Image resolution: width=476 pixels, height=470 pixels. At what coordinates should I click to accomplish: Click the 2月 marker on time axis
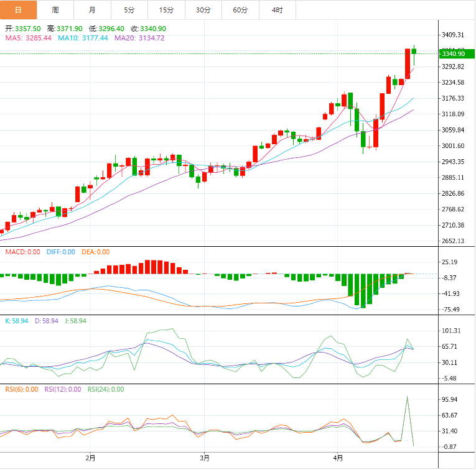(x=91, y=459)
